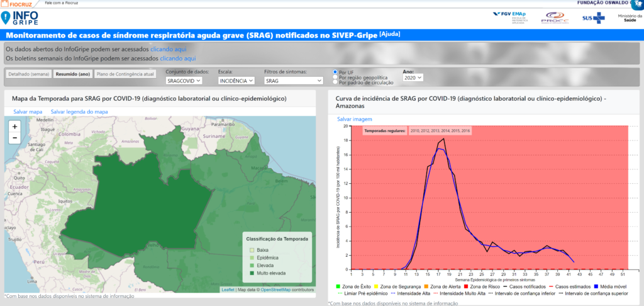Click the Muito elevada legend color swatch
This screenshot has height=306, width=644.
coord(252,273)
